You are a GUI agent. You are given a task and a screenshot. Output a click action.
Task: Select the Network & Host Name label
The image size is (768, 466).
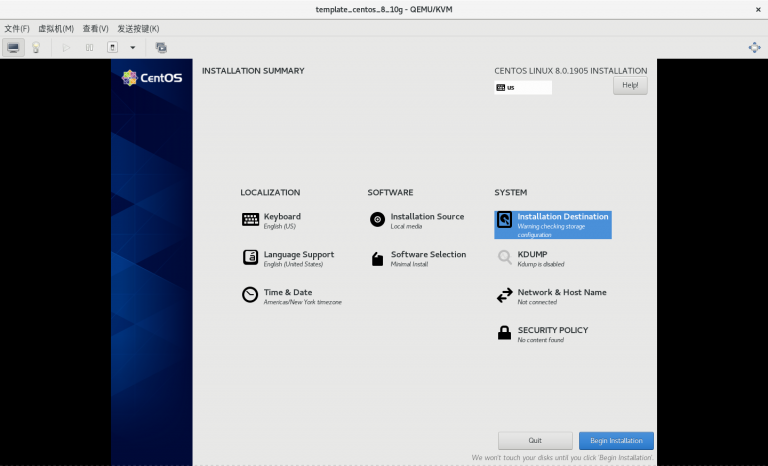pyautogui.click(x=562, y=292)
